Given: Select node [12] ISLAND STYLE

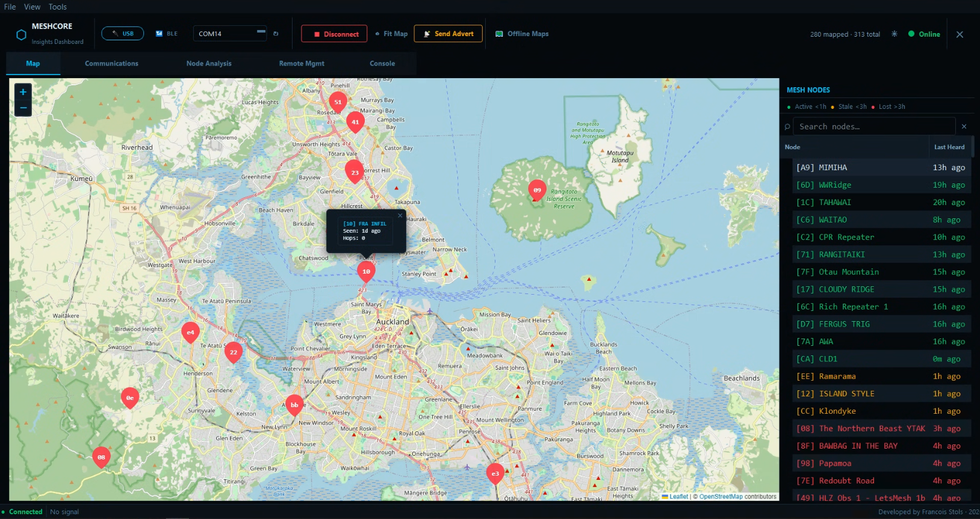Looking at the screenshot, I should pyautogui.click(x=881, y=394).
